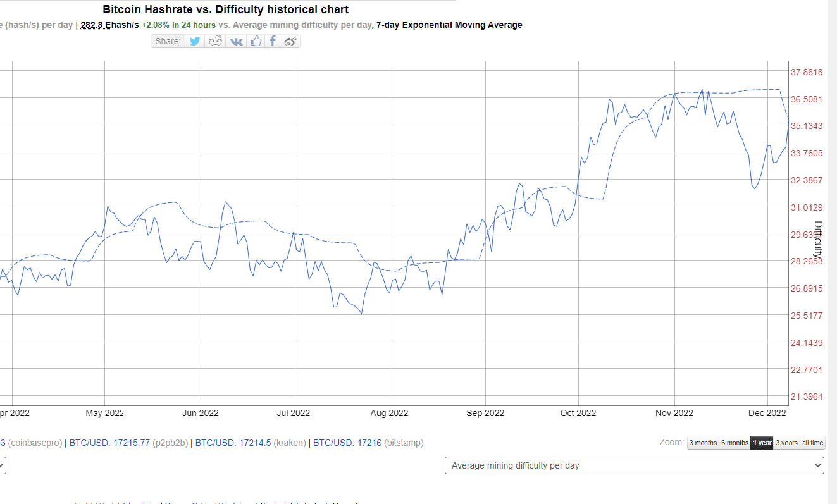Click the '+2.08% in 24 hours' change text
The image size is (837, 504).
pyautogui.click(x=178, y=25)
